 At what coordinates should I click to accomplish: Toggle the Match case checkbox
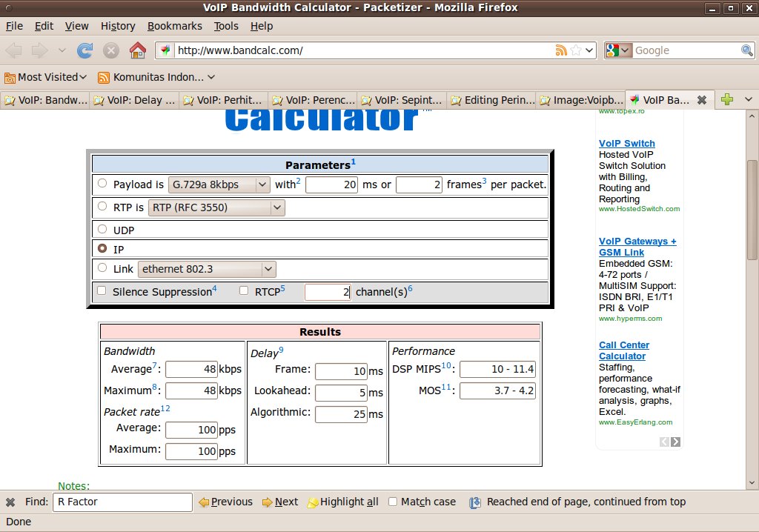pyautogui.click(x=393, y=502)
